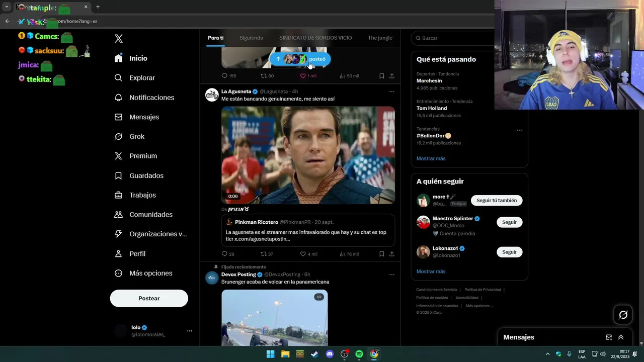
Task: Go back in browser
Action: [x=7, y=21]
